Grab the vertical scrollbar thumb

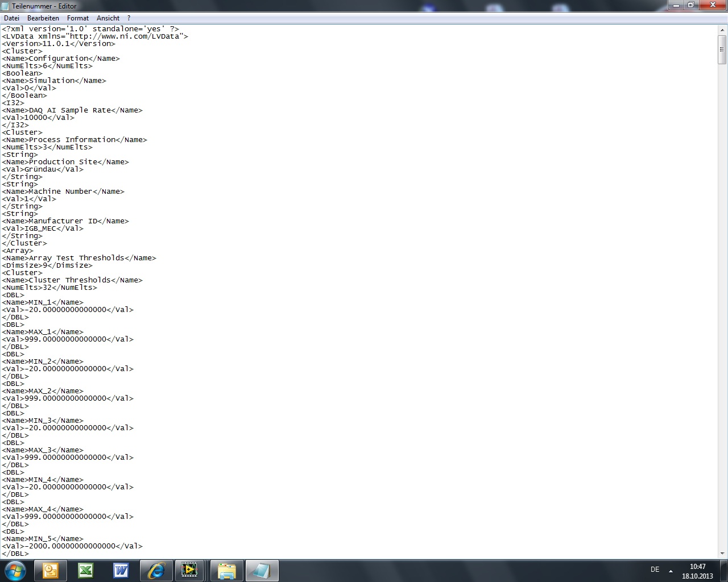[x=722, y=49]
